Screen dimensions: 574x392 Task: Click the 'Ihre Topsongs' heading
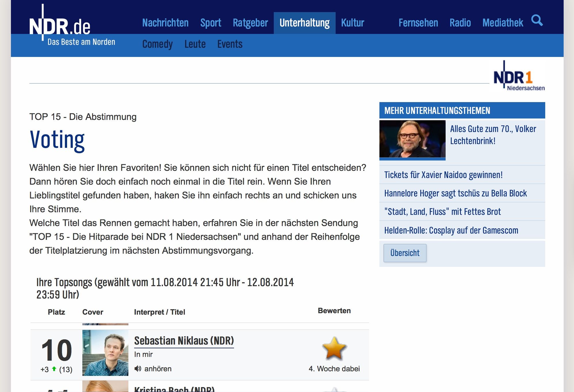click(165, 288)
